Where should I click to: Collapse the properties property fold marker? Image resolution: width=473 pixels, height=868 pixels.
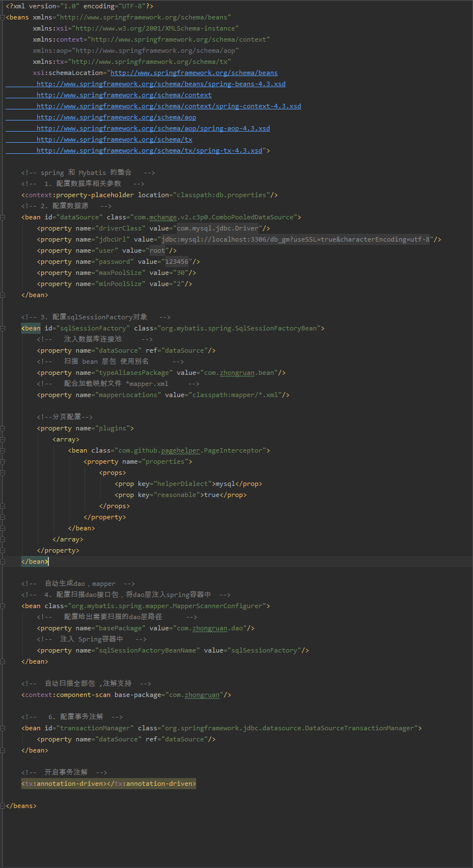tap(2, 461)
